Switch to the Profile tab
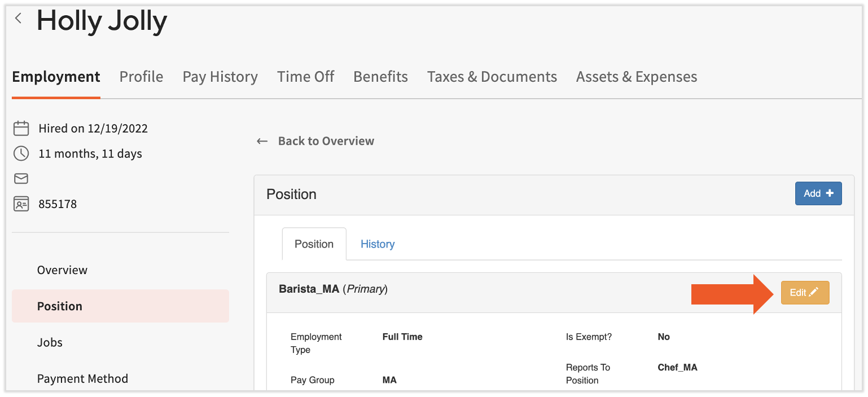The width and height of the screenshot is (868, 397). coord(141,77)
